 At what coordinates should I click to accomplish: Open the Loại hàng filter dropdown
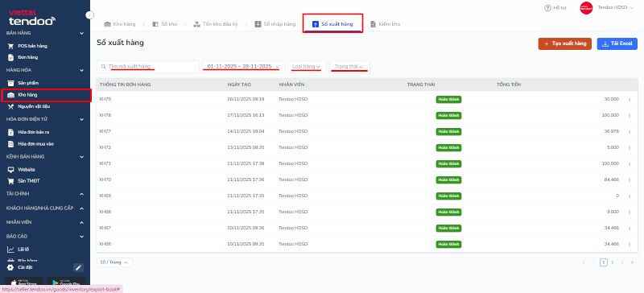(x=307, y=67)
